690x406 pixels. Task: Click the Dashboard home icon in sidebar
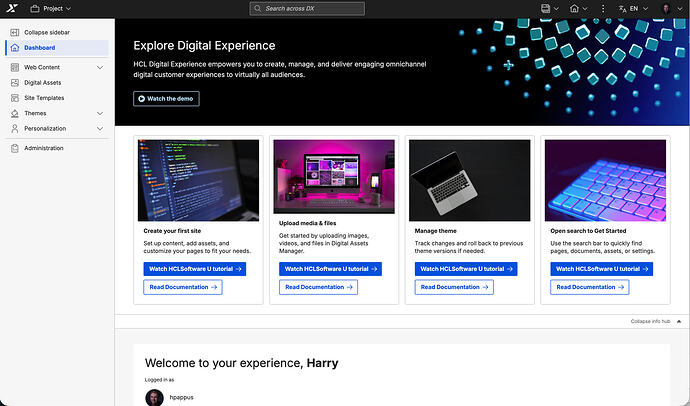pyautogui.click(x=15, y=48)
